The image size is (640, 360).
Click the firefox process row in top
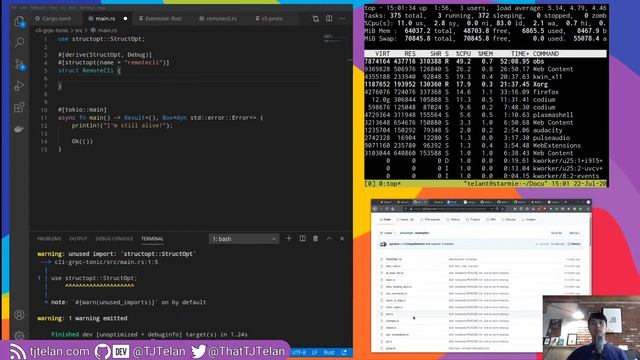485,92
